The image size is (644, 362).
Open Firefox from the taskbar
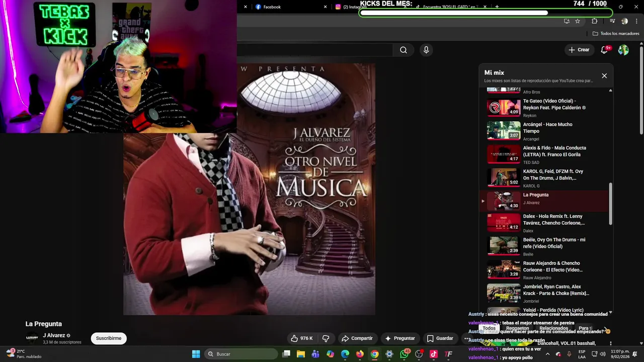pyautogui.click(x=360, y=354)
